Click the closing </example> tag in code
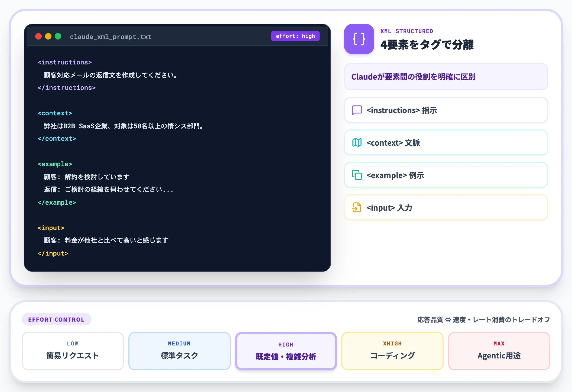The height and width of the screenshot is (392, 572). pyautogui.click(x=57, y=202)
